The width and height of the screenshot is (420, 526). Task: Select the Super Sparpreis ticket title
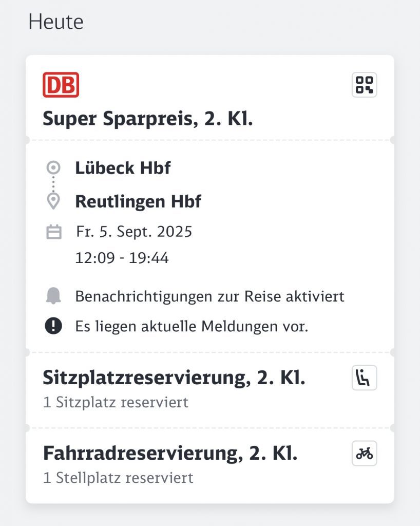click(148, 119)
